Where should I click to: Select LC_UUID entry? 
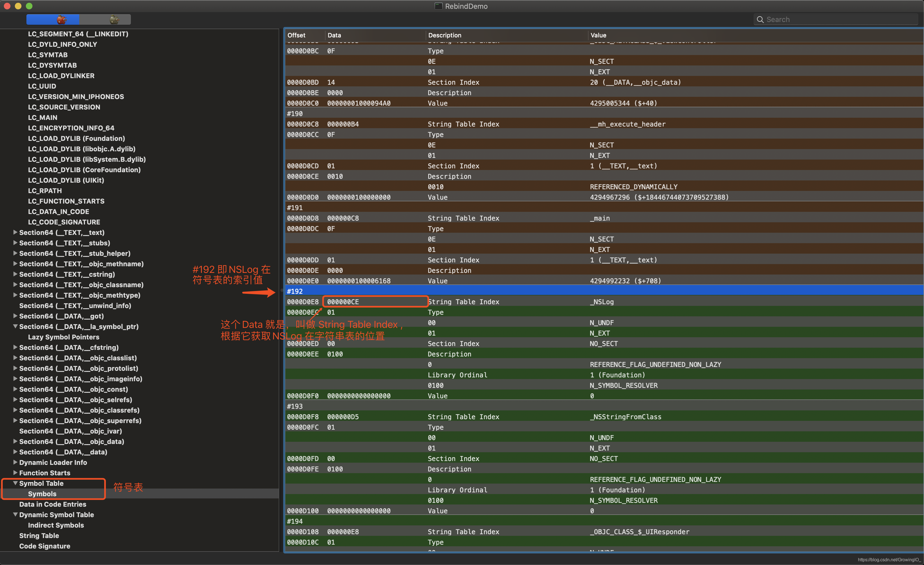point(42,86)
